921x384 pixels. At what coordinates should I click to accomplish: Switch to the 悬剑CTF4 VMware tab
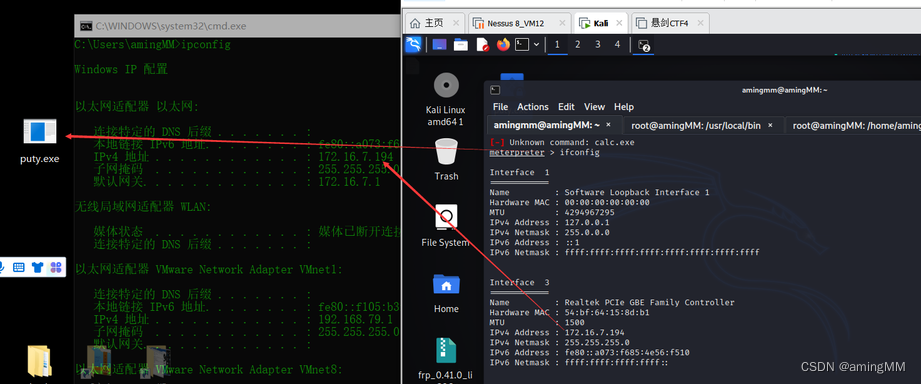tap(669, 23)
